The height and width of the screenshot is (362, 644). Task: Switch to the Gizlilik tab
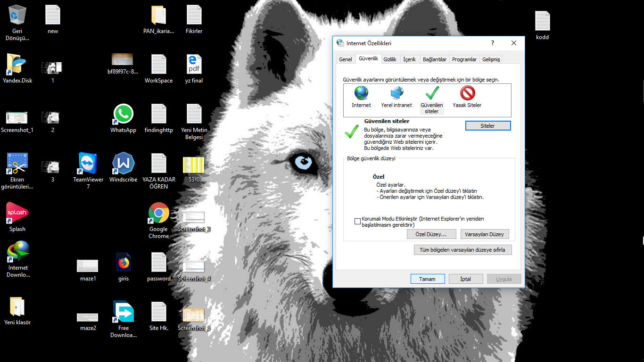[x=390, y=59]
